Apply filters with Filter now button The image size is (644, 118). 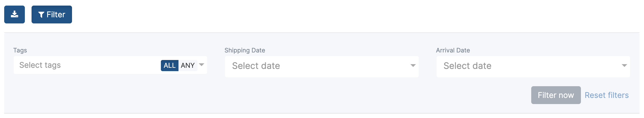(556, 95)
